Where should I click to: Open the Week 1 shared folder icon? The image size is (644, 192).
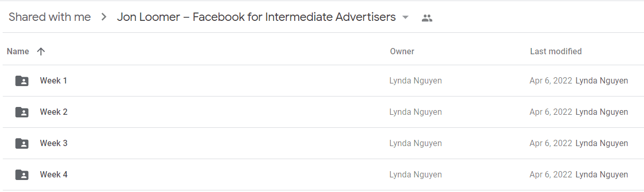[22, 81]
